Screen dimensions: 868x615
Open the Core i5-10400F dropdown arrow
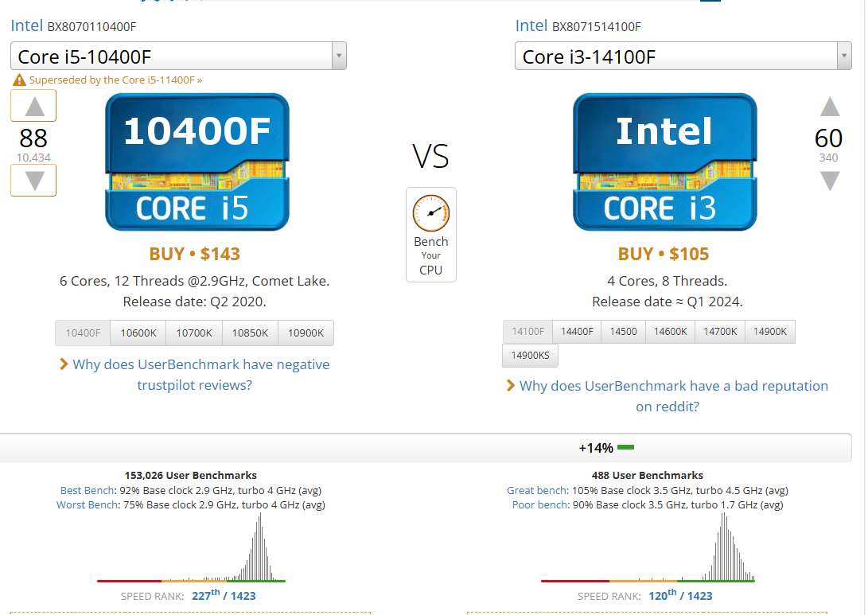point(339,56)
